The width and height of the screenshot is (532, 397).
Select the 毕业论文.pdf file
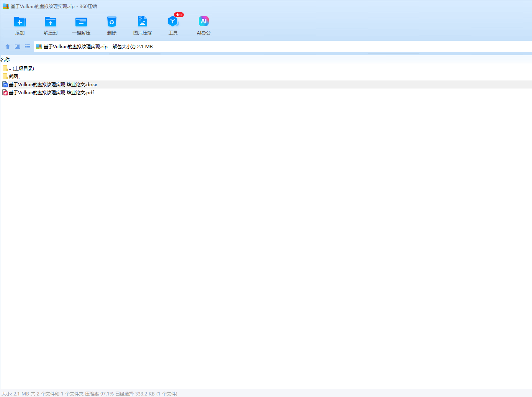266,92
